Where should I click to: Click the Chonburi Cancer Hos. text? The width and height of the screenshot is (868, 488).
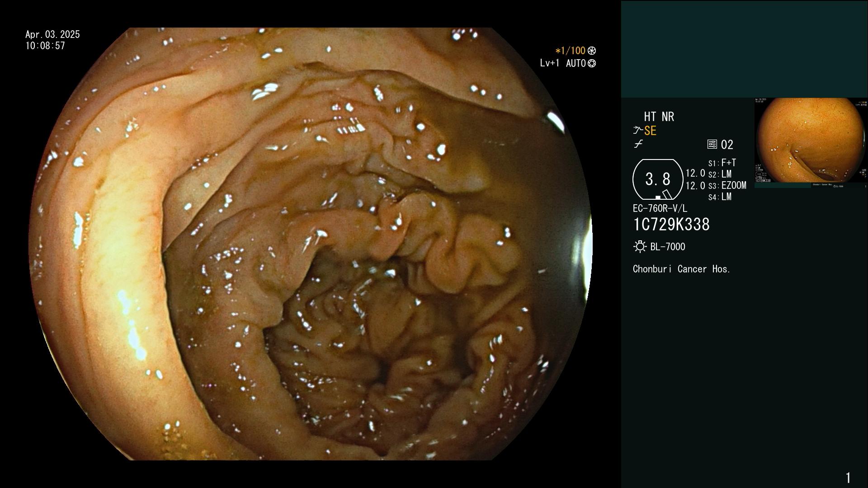(681, 269)
